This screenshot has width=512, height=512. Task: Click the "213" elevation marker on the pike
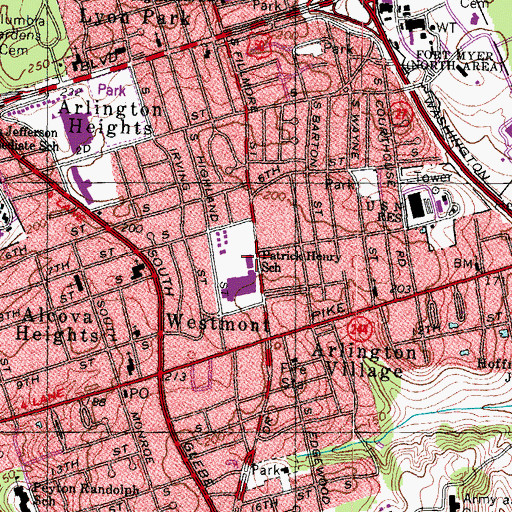pos(175,377)
